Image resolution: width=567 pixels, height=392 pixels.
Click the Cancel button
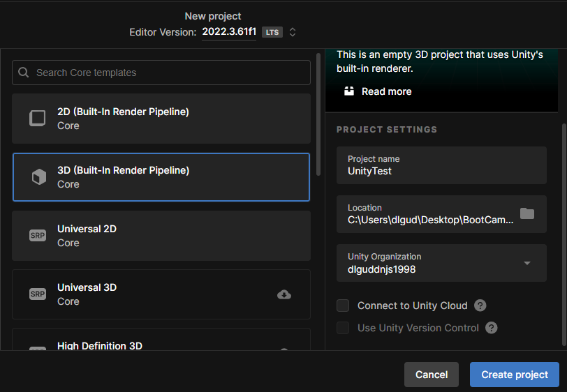tap(432, 375)
